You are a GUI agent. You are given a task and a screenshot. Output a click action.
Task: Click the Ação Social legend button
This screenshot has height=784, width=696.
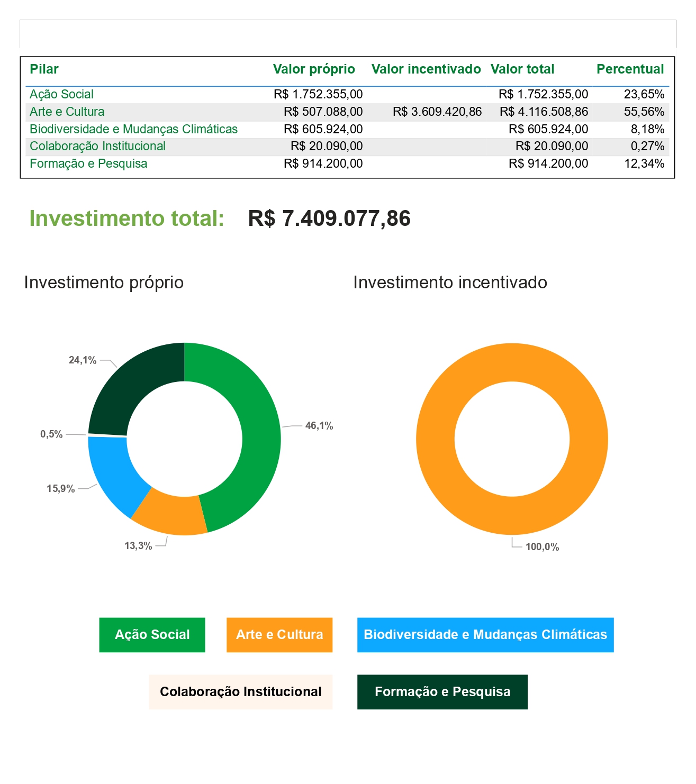(x=152, y=635)
